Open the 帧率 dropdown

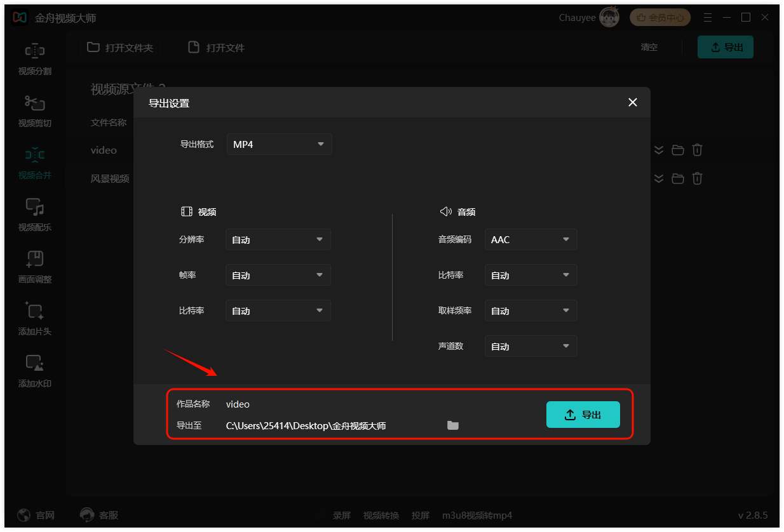[278, 276]
